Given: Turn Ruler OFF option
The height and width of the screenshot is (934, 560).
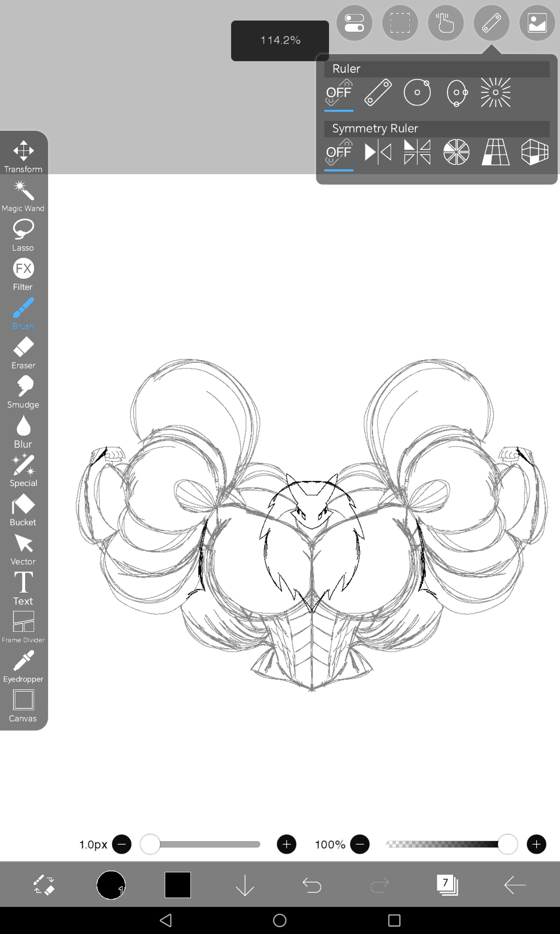Looking at the screenshot, I should pos(339,93).
